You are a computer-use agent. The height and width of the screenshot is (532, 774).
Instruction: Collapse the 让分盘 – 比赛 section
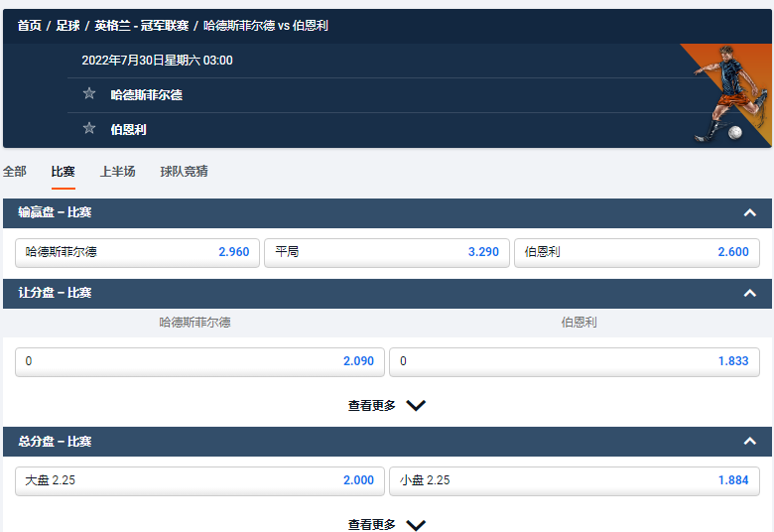click(749, 293)
